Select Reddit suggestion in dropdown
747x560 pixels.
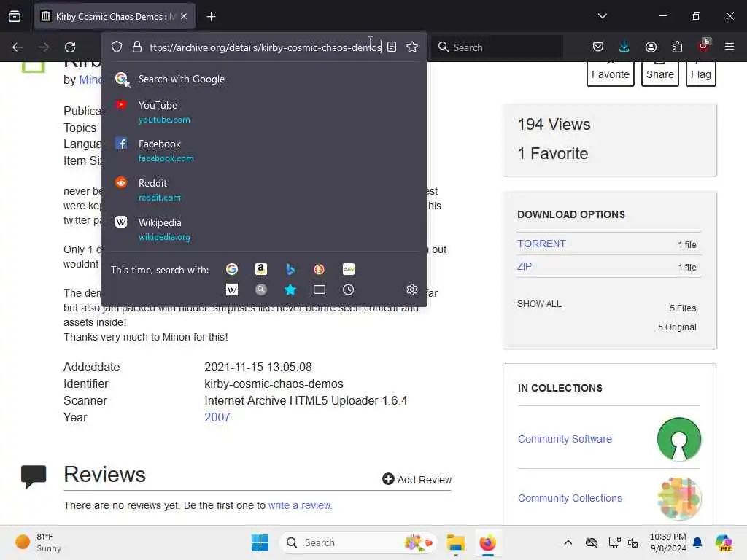264,190
